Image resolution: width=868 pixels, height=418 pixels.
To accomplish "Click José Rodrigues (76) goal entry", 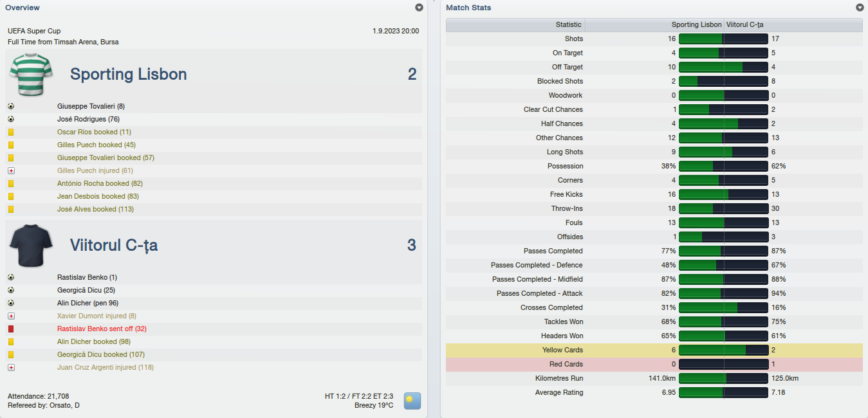I will click(88, 119).
